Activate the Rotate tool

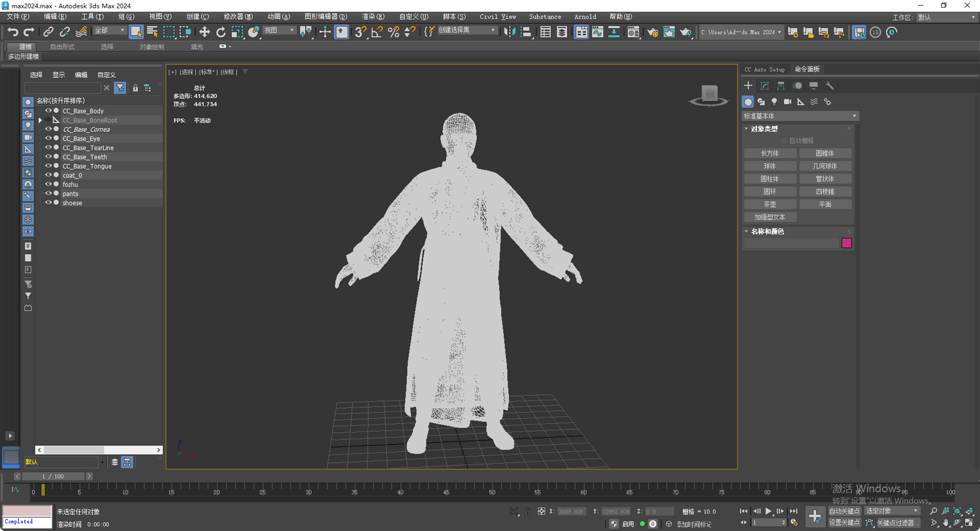(221, 32)
